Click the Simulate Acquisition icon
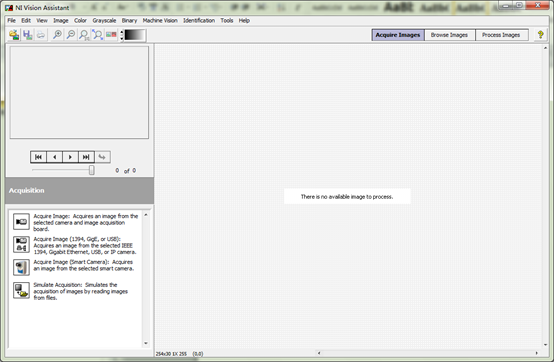 21,290
